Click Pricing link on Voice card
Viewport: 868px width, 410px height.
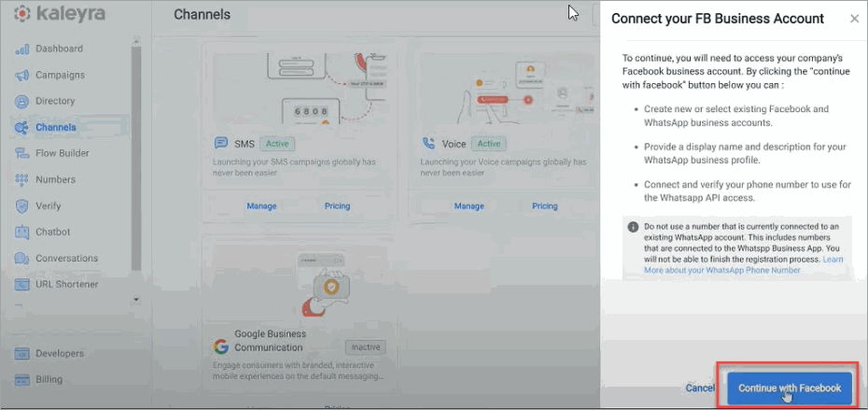[545, 206]
